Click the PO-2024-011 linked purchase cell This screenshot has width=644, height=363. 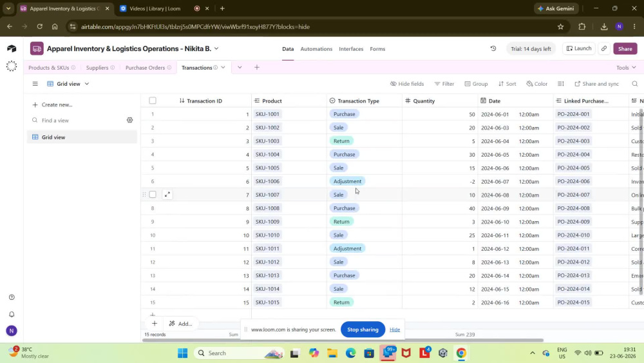591,248
